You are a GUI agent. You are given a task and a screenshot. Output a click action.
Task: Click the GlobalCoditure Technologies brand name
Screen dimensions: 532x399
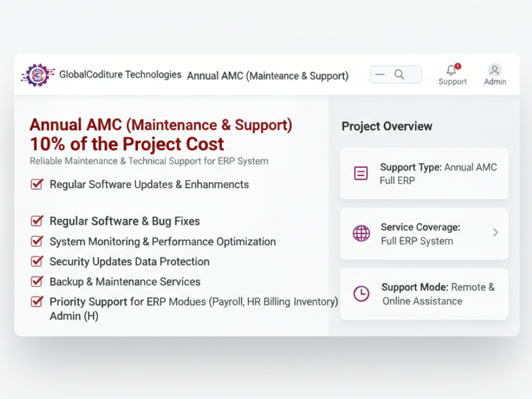(x=120, y=75)
